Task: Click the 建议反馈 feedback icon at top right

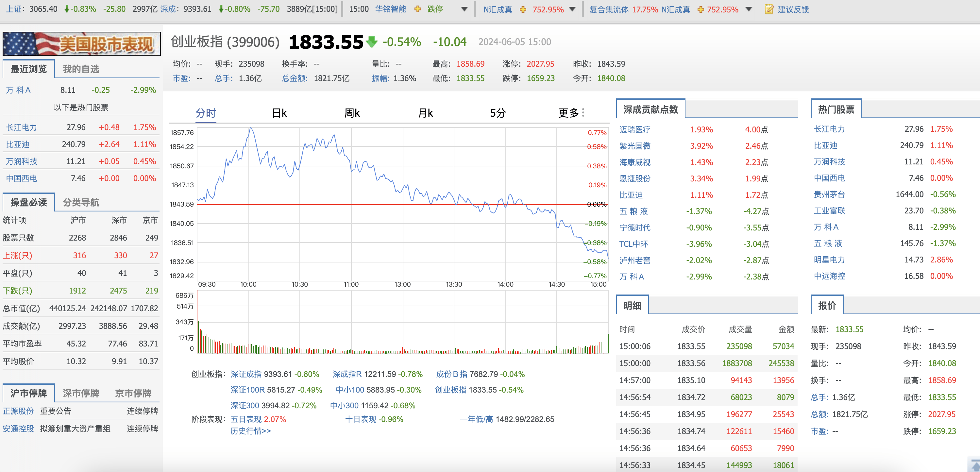Action: [x=769, y=9]
